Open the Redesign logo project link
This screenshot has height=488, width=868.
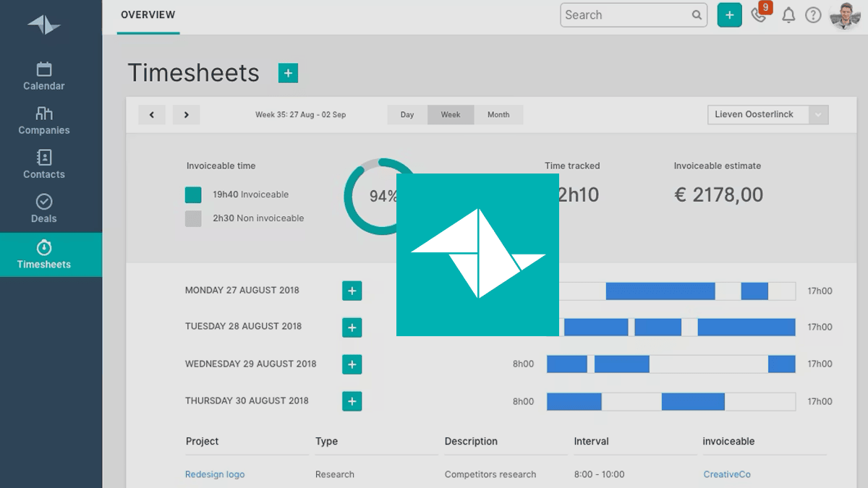pos(215,474)
